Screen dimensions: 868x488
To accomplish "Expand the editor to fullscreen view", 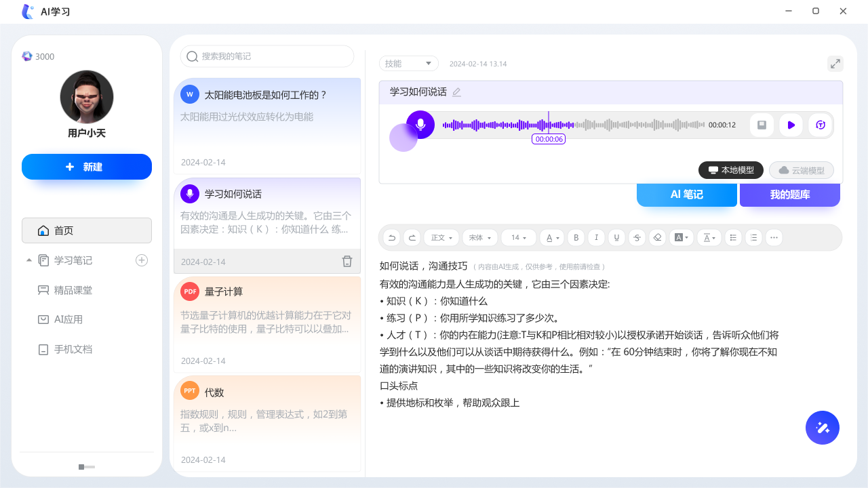I will tap(835, 63).
